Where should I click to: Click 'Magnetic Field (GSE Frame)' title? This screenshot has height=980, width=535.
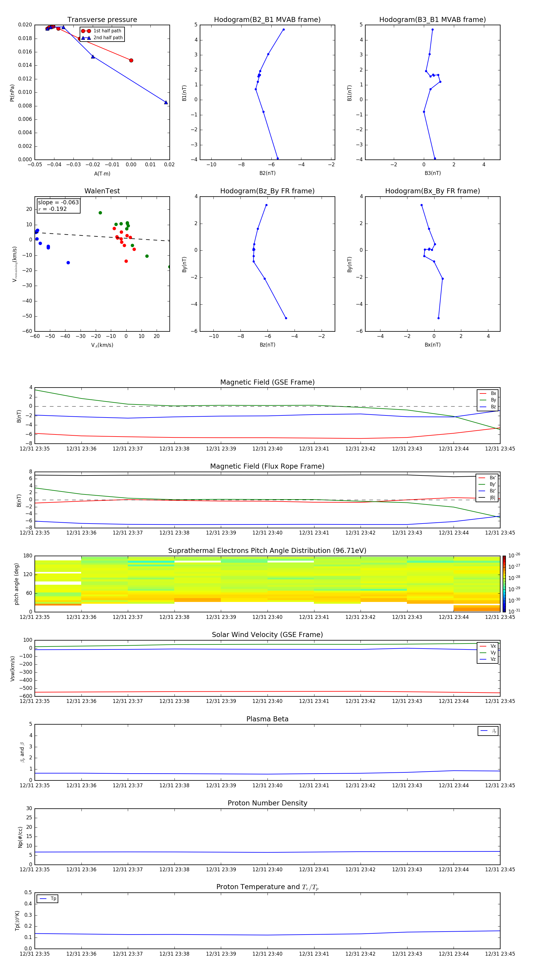click(267, 382)
